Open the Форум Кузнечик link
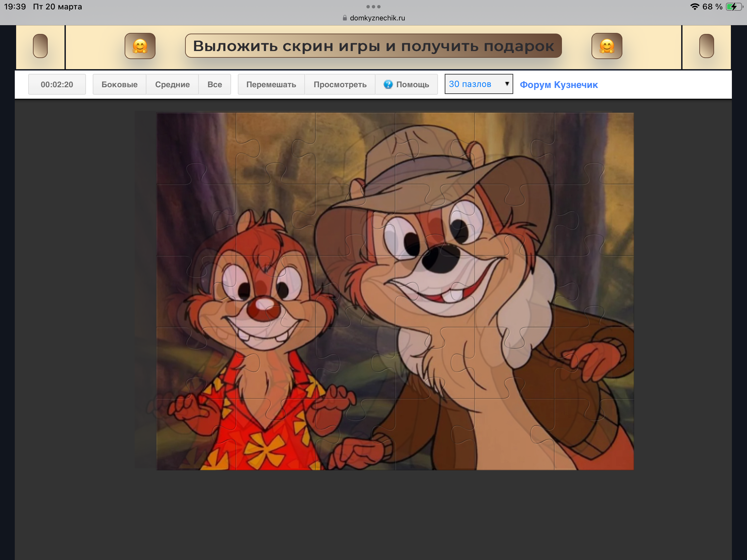The height and width of the screenshot is (560, 747). point(559,85)
